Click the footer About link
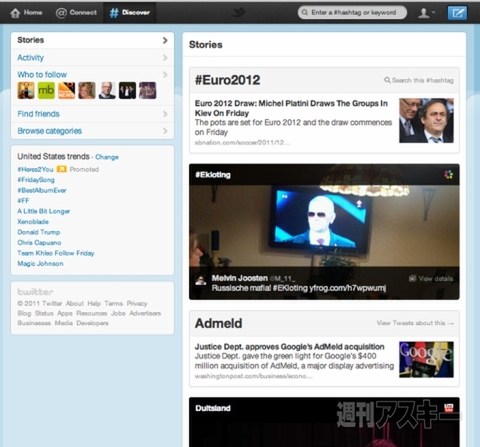The width and height of the screenshot is (480, 447). (x=75, y=304)
